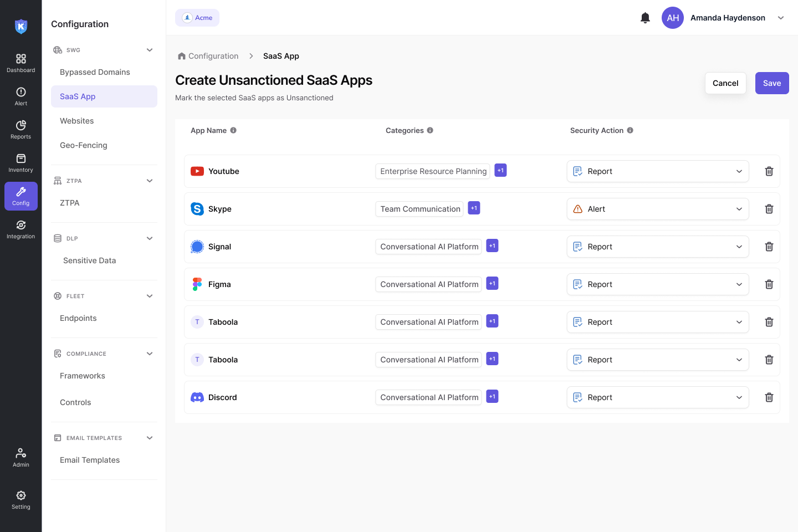This screenshot has width=798, height=532.
Task: Click the Figma app logo
Action: point(197,284)
